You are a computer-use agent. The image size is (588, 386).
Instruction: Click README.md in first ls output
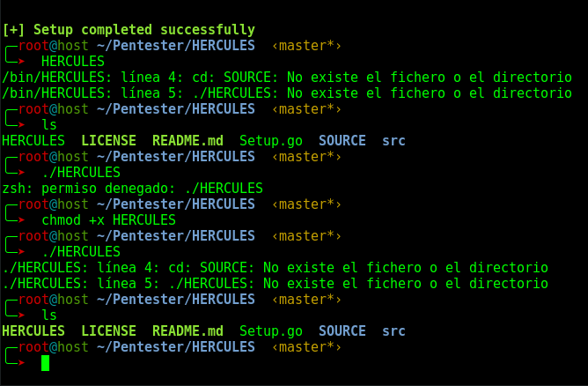pos(187,141)
